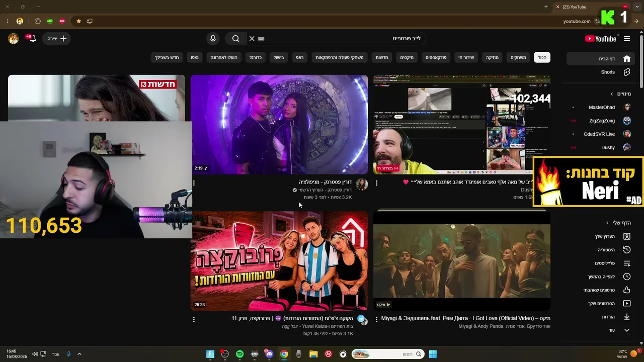This screenshot has width=644, height=362.
Task: Clear the search box with the X
Action: tap(252, 39)
